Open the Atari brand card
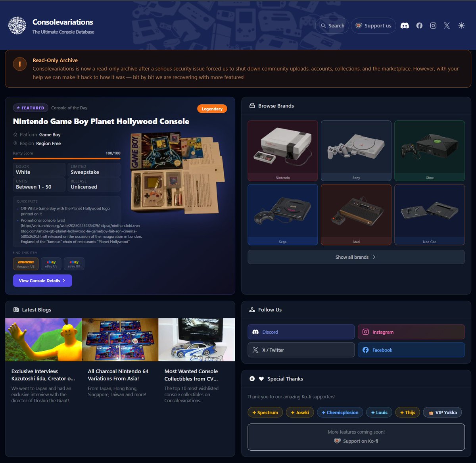The image size is (476, 463). pos(356,215)
